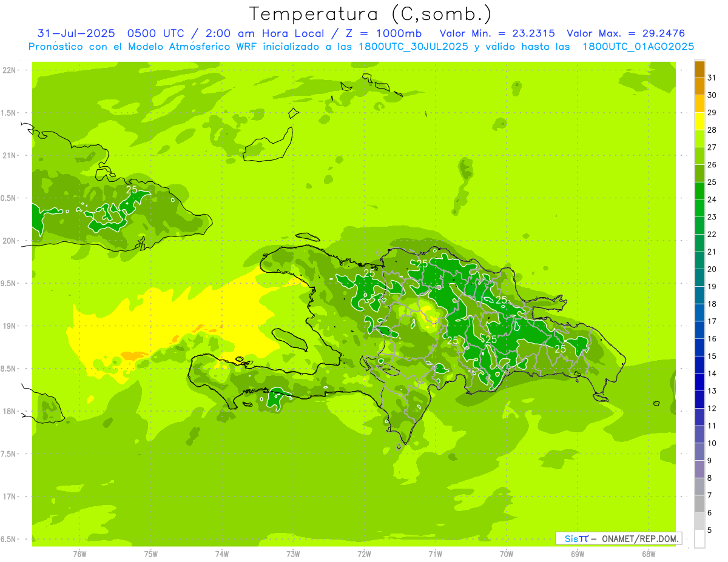
Task: Click legend value '18'
Action: [712, 304]
